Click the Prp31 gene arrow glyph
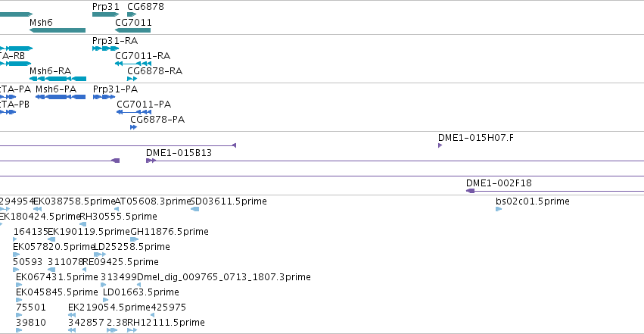This screenshot has width=644, height=334. click(105, 14)
